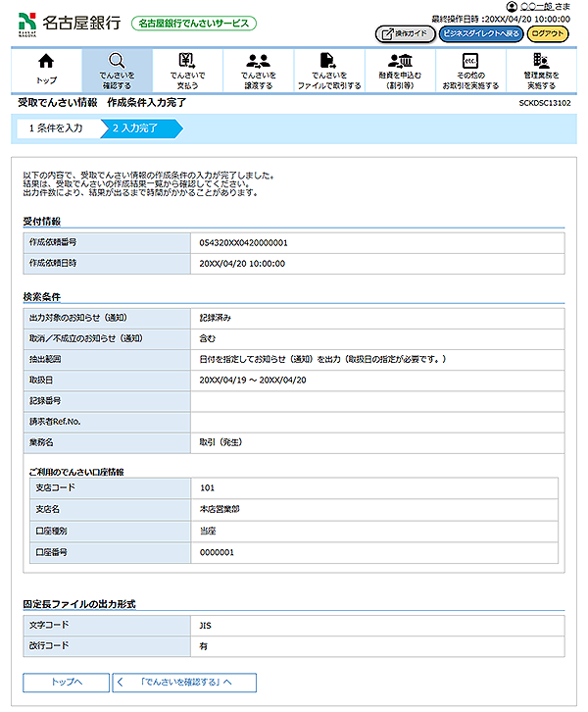Choose でんさいをファイルで取引する file icon
The image size is (588, 712).
coord(329,61)
